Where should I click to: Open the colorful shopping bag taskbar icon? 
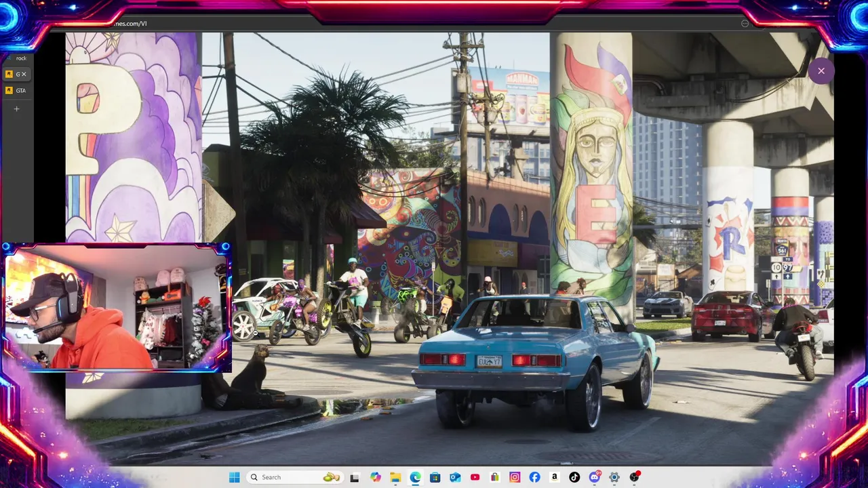pos(495,477)
